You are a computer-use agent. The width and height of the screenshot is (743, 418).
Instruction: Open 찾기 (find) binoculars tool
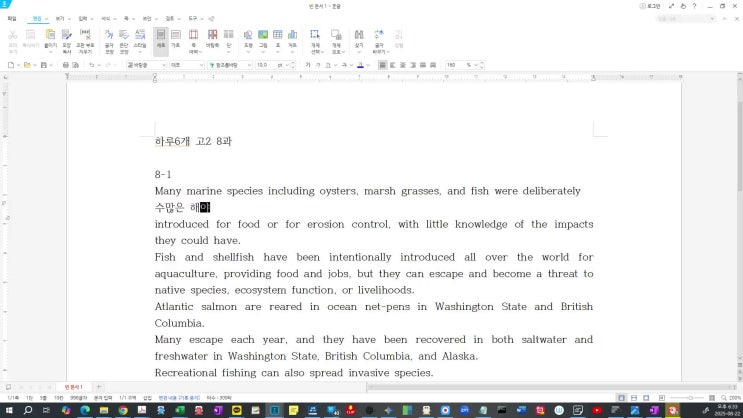pos(358,38)
